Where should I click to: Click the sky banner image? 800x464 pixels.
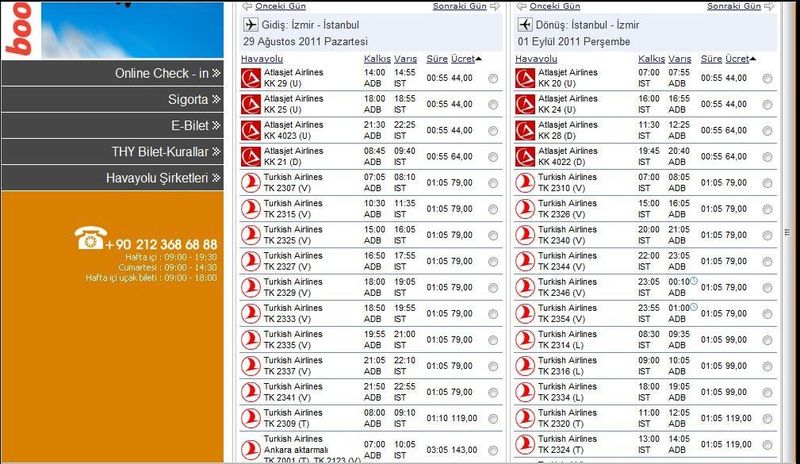tap(132, 30)
